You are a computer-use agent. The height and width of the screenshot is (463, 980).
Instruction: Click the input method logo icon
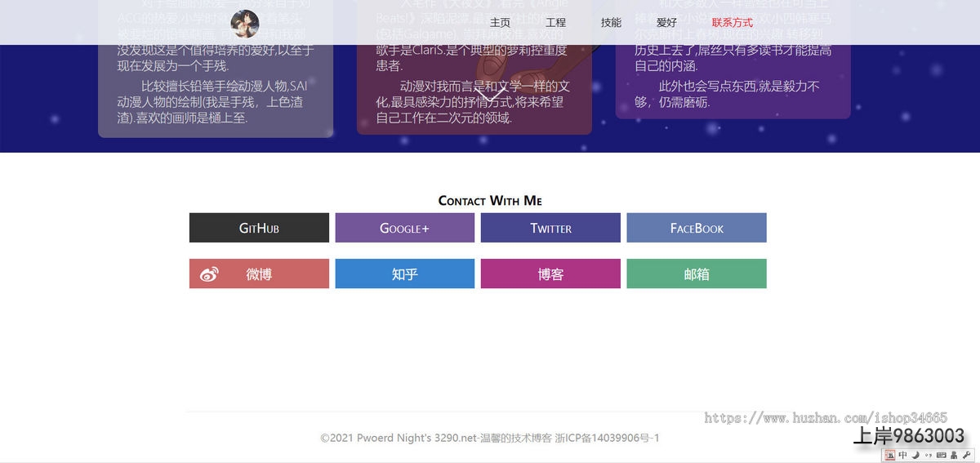click(890, 456)
